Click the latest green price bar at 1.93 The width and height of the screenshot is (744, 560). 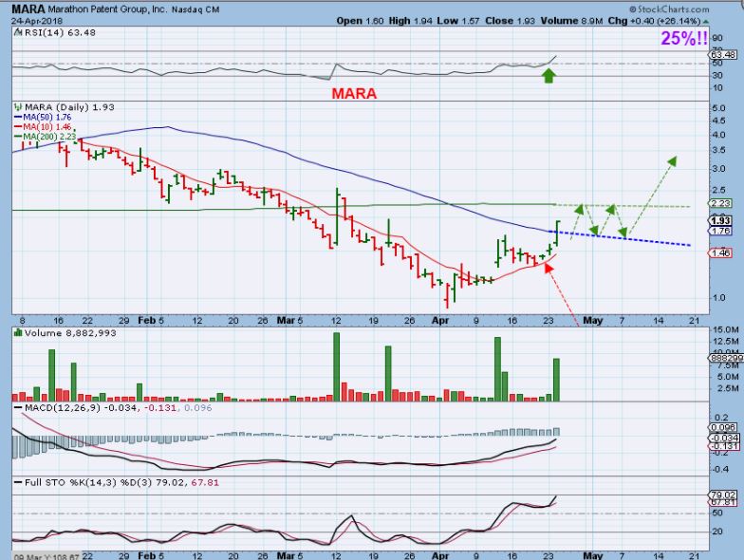click(557, 233)
